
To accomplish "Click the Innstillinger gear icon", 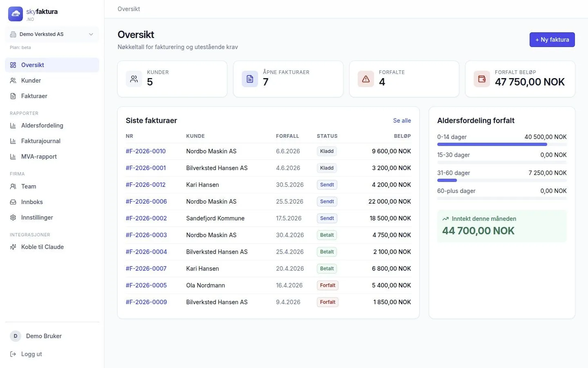I will pos(13,218).
